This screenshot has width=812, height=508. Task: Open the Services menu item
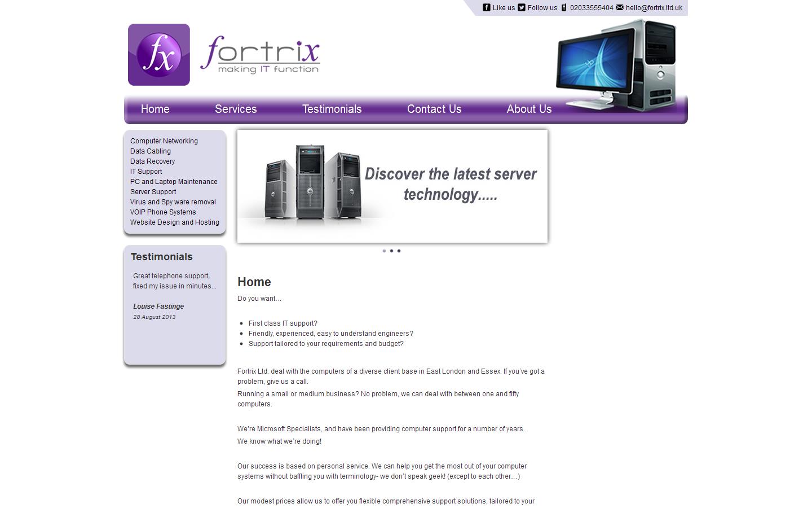click(x=236, y=109)
